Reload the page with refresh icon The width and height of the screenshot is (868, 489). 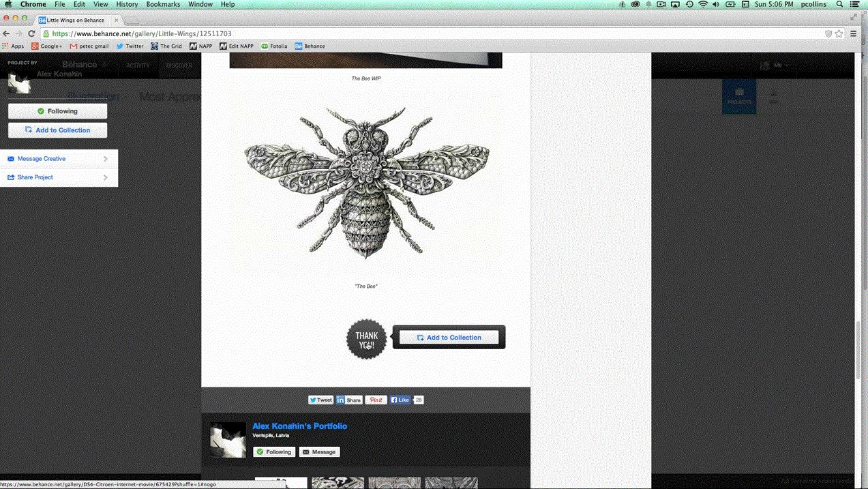31,33
